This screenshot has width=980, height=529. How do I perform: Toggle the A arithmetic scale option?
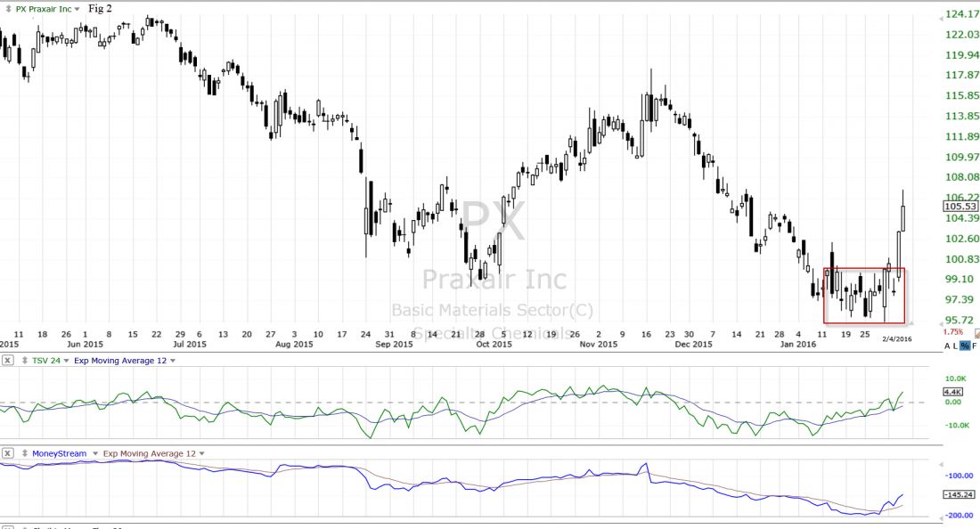click(948, 345)
